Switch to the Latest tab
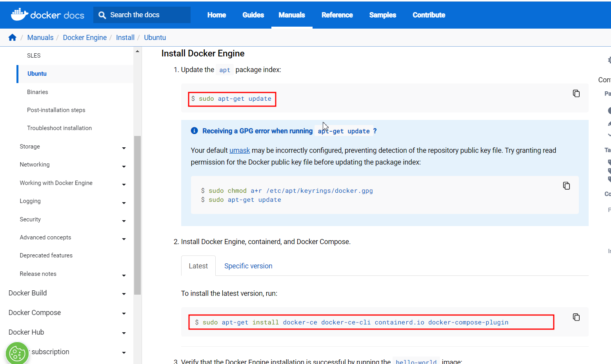The height and width of the screenshot is (364, 611). pyautogui.click(x=198, y=266)
